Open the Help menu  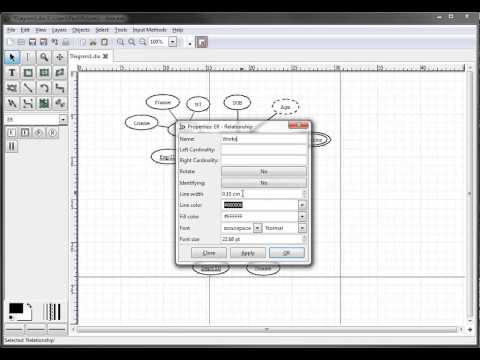click(178, 30)
